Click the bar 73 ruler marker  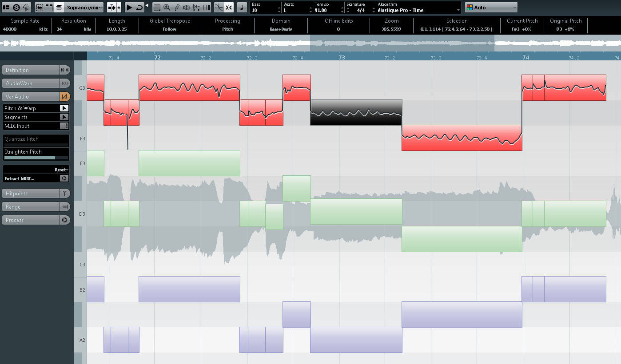pos(342,57)
